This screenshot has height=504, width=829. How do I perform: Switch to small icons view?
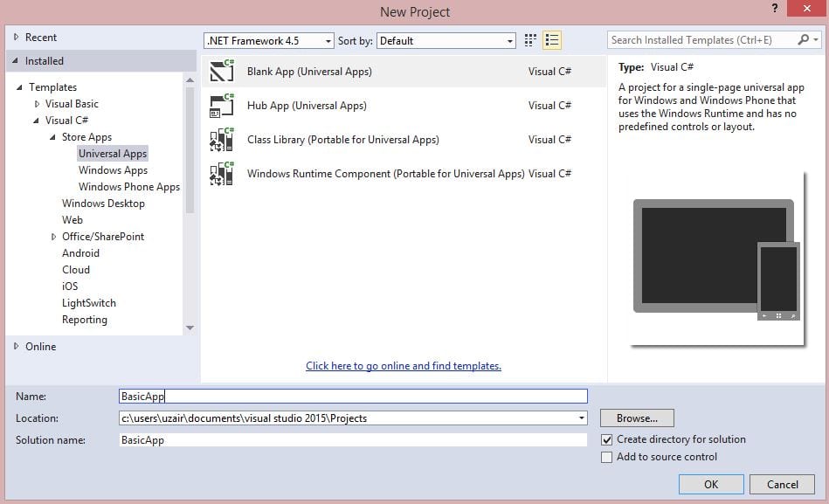click(x=530, y=40)
